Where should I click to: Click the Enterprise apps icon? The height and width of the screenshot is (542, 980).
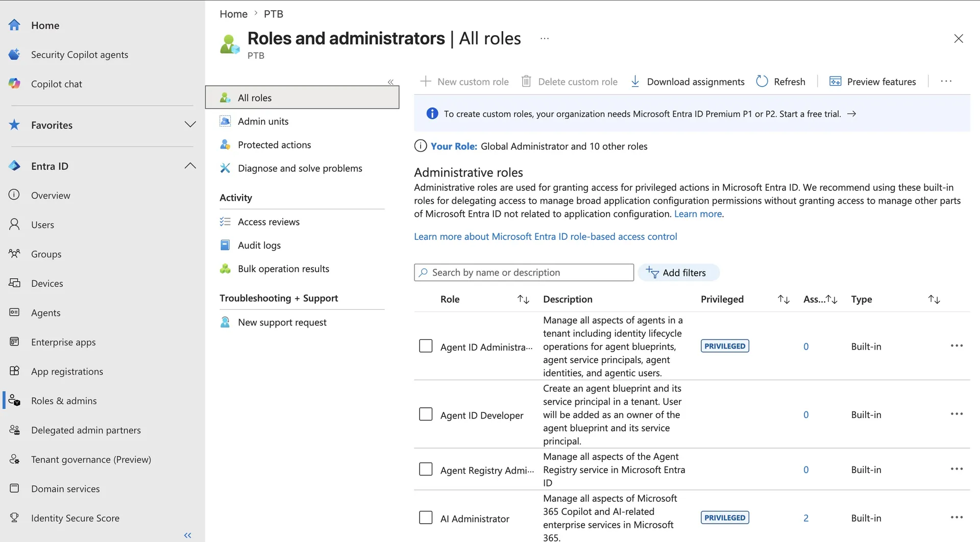pyautogui.click(x=14, y=341)
